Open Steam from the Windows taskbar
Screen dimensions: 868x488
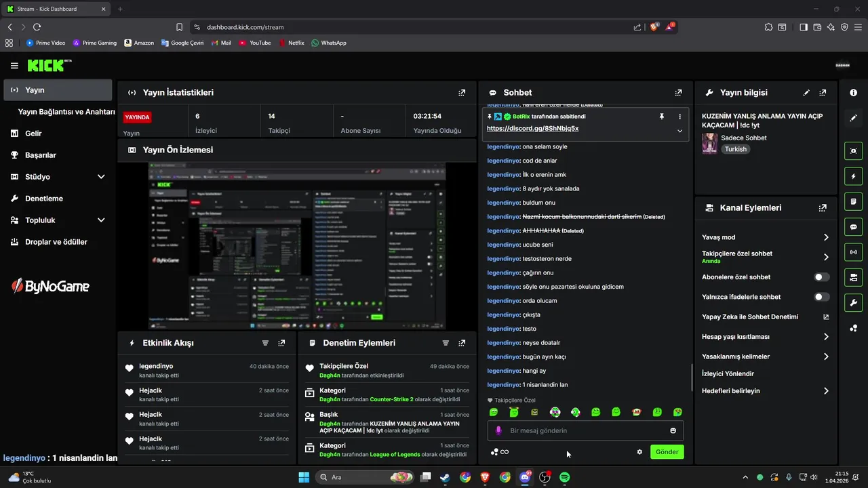[x=445, y=477]
